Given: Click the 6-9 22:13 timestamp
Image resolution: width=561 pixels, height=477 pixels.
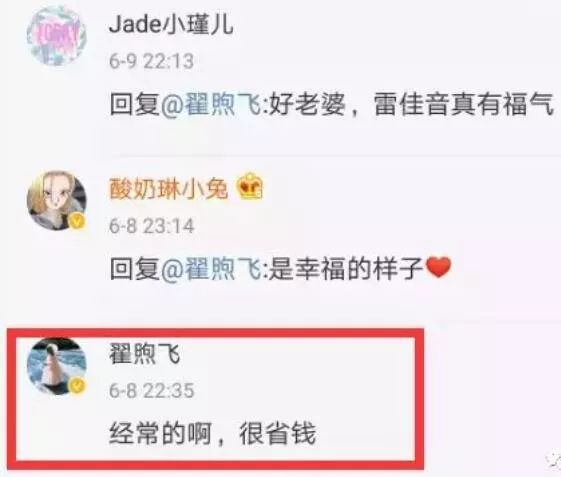Looking at the screenshot, I should click(x=151, y=61).
